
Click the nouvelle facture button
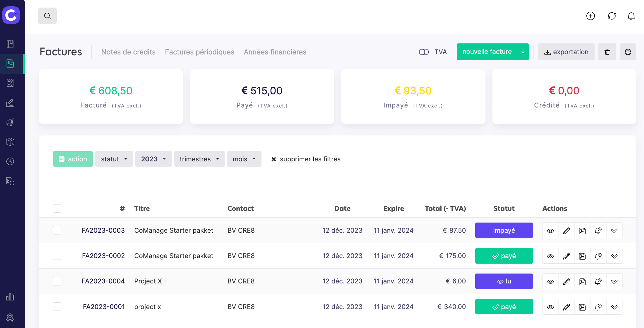click(487, 52)
